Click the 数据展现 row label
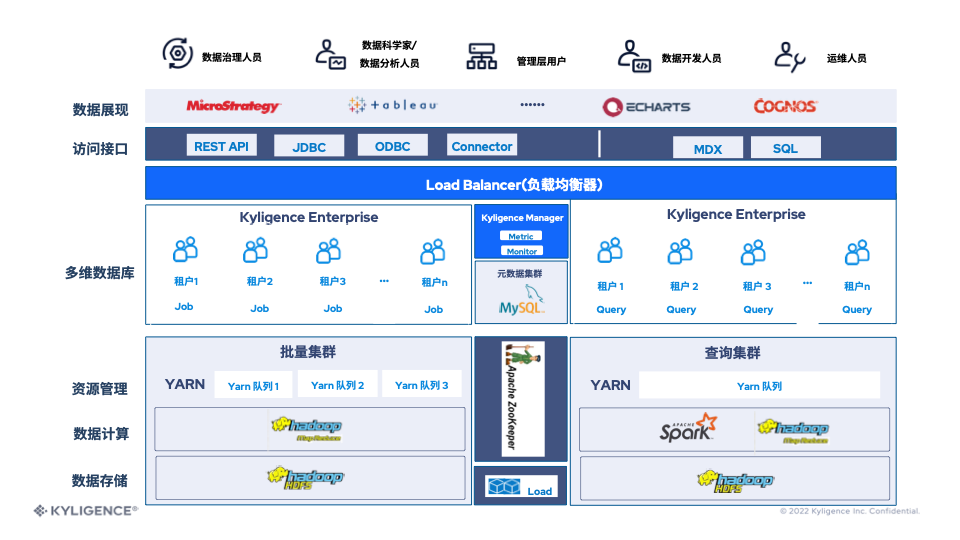 [100, 110]
